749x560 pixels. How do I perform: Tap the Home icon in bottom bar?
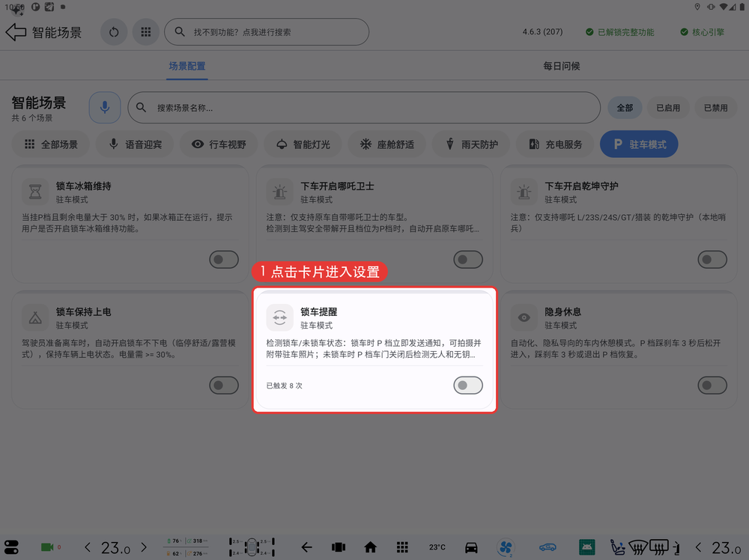pos(370,547)
